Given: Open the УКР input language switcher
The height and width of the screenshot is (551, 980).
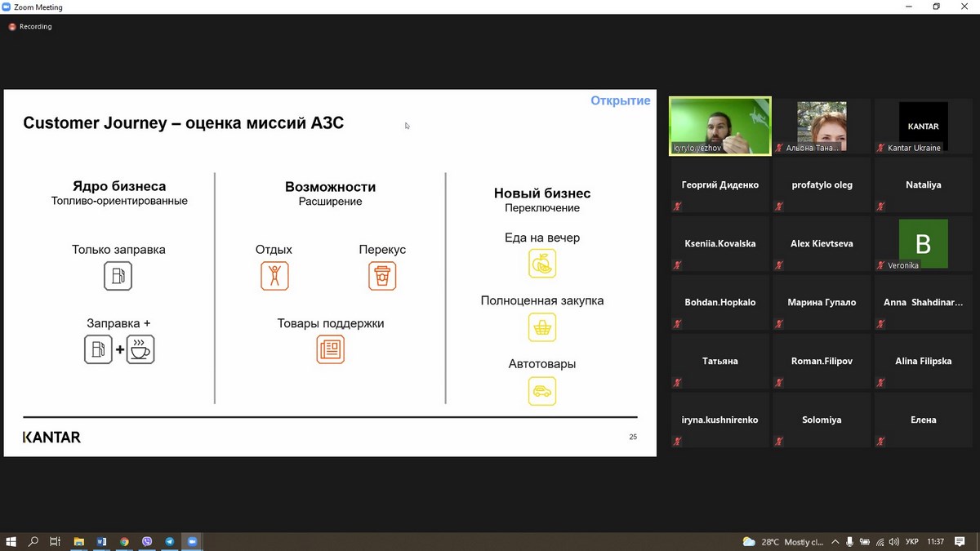Looking at the screenshot, I should [x=912, y=542].
